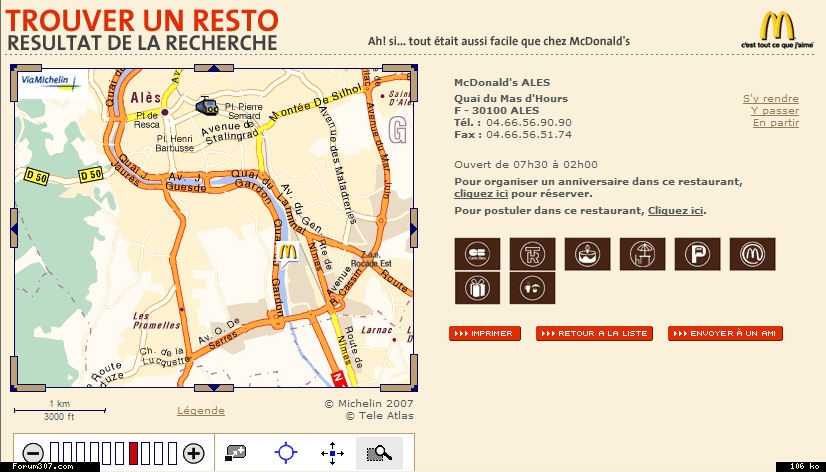
Task: Click the 'Alès' city label on the map
Action: 145,98
